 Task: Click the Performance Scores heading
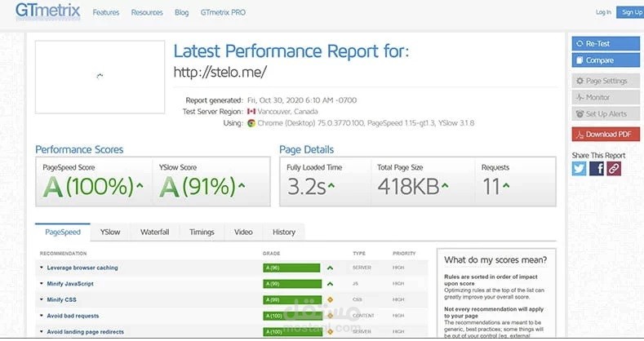[x=79, y=149]
